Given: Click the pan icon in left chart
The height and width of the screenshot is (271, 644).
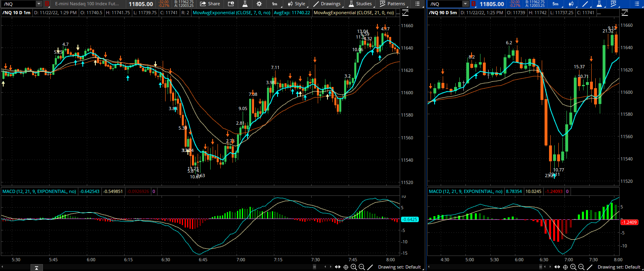Looking at the screenshot, I should point(338,267).
